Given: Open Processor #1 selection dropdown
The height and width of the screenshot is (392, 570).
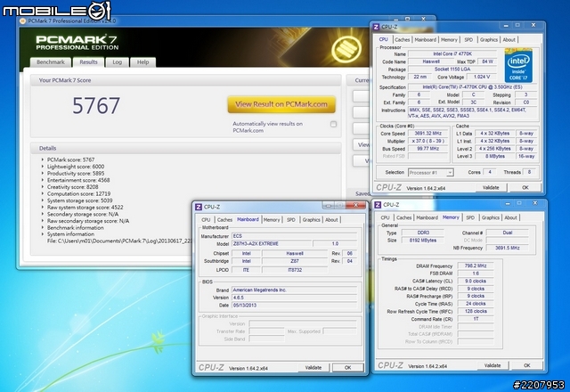Looking at the screenshot, I should [x=430, y=173].
